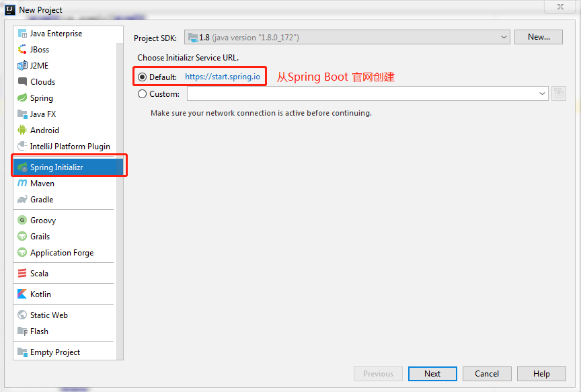The width and height of the screenshot is (581, 392).
Task: Click the Help button
Action: [541, 373]
